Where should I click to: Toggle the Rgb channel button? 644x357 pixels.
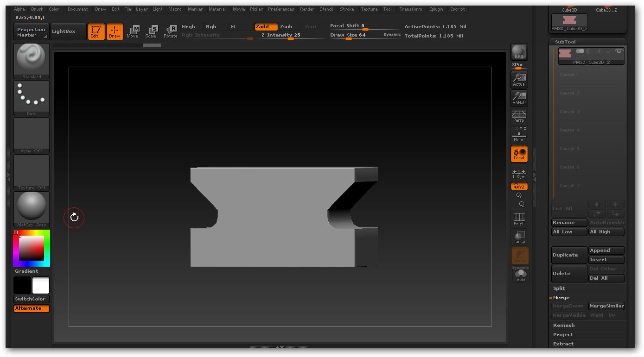point(217,27)
